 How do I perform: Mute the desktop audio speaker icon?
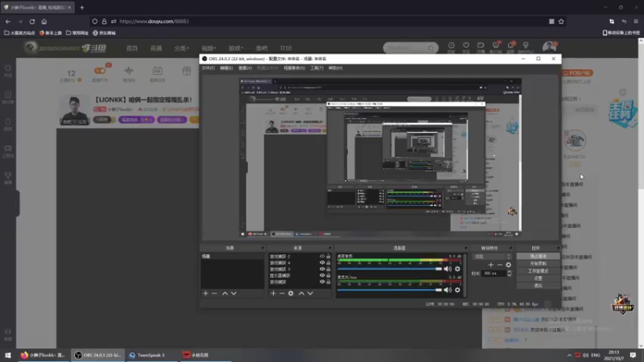click(x=448, y=269)
